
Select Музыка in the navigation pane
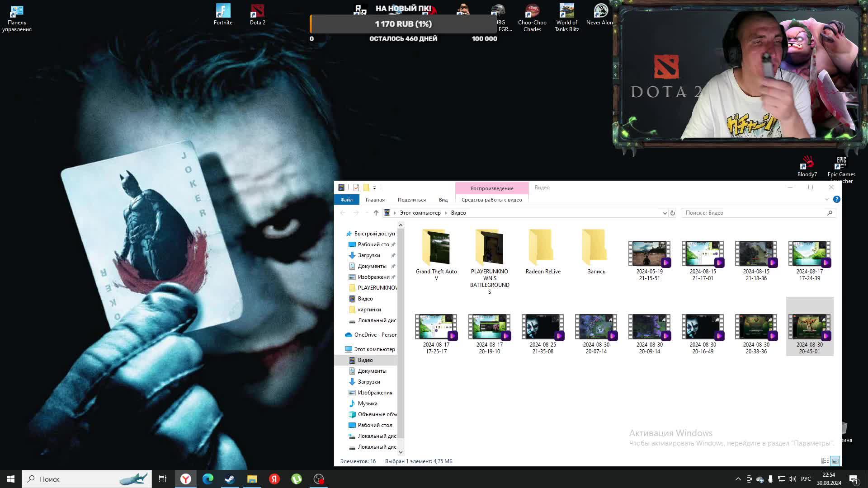pyautogui.click(x=368, y=404)
